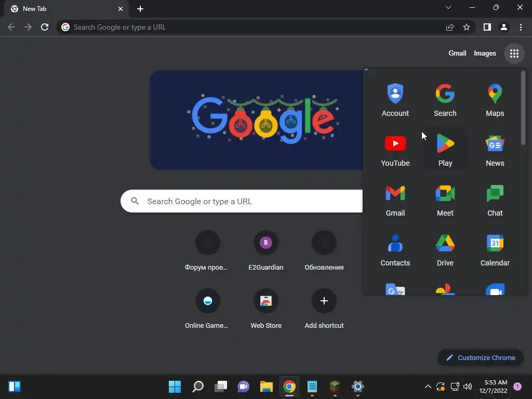The height and width of the screenshot is (399, 532).
Task: Launch YouTube from apps panel
Action: tap(395, 150)
